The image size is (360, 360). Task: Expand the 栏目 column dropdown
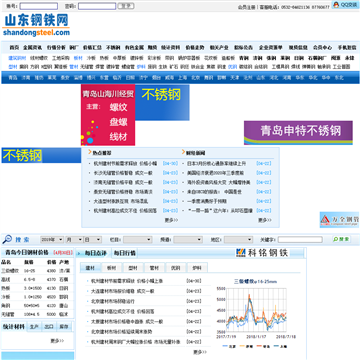coord(137,240)
